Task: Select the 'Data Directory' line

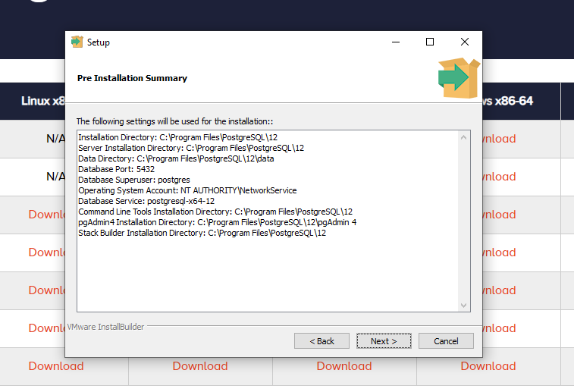Action: [176, 159]
